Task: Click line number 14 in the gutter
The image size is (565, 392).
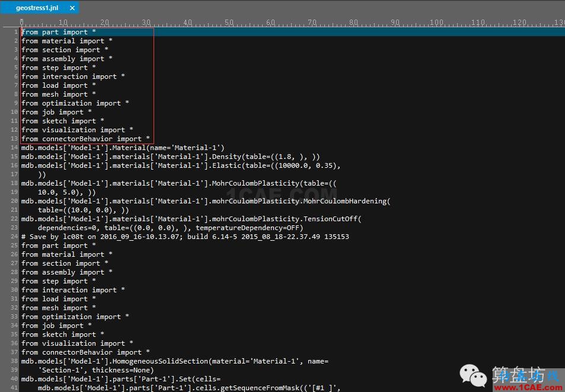Action: tap(14, 147)
